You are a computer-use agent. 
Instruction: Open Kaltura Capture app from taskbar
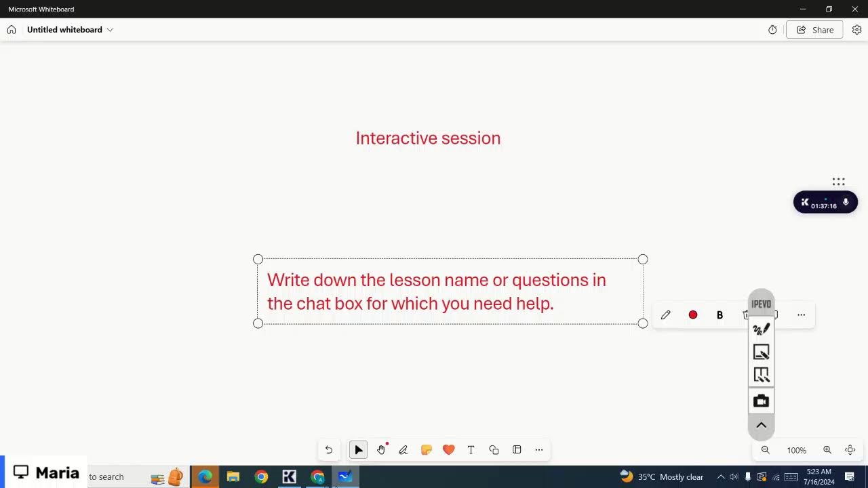pos(289,477)
